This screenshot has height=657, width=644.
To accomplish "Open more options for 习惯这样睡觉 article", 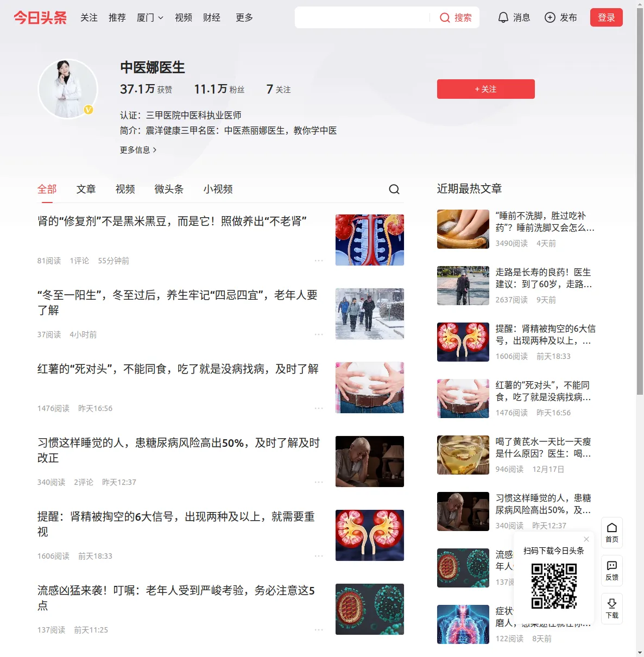I will click(319, 482).
